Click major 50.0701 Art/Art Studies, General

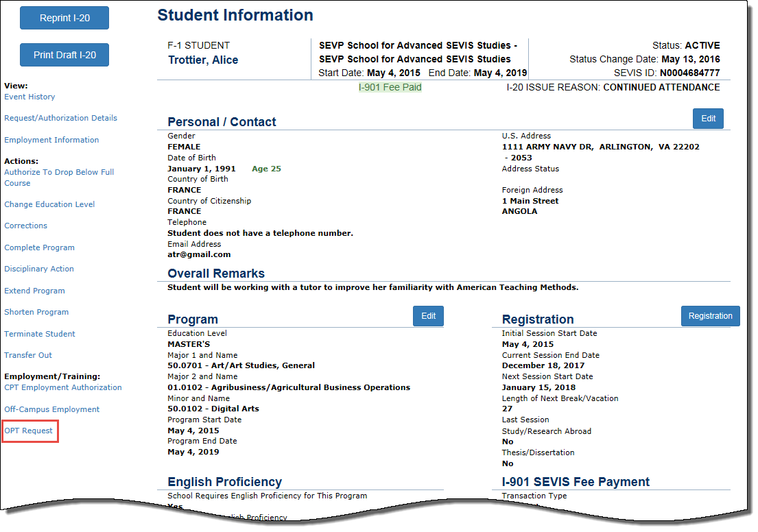pos(241,366)
